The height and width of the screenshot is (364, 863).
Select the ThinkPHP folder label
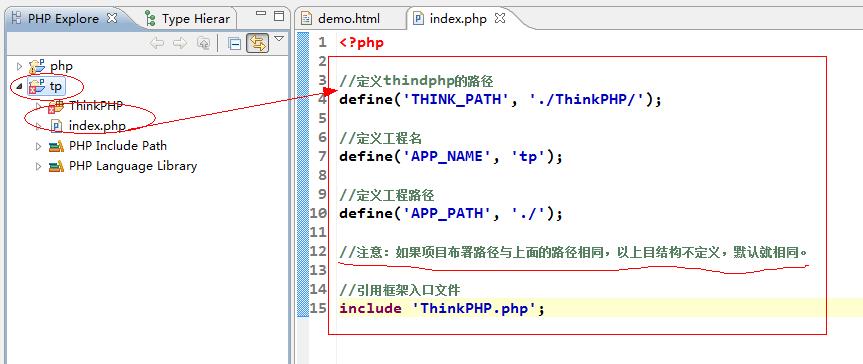click(x=96, y=105)
